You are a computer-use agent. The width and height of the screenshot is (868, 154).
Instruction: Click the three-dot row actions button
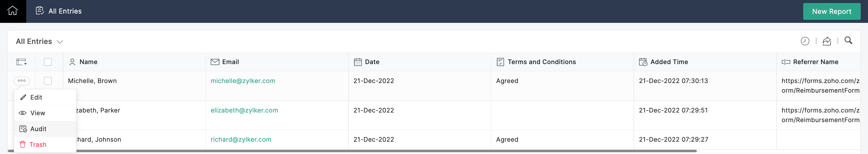[x=22, y=81]
